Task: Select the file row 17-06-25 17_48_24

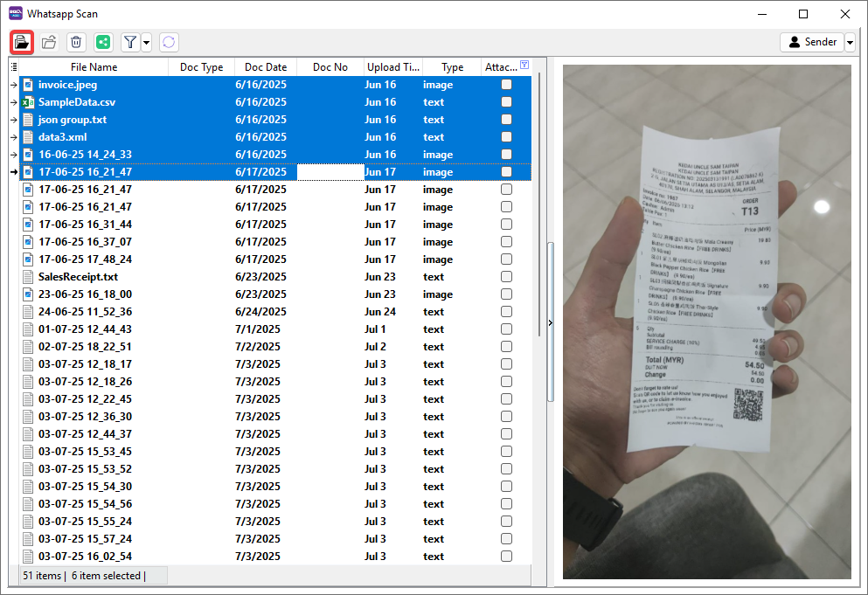Action: (x=275, y=259)
